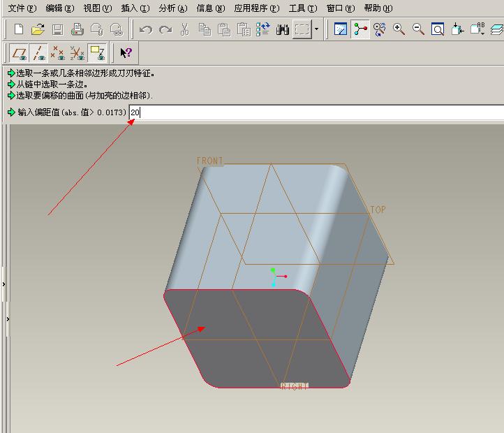Open the 视图(V) menu

point(98,8)
